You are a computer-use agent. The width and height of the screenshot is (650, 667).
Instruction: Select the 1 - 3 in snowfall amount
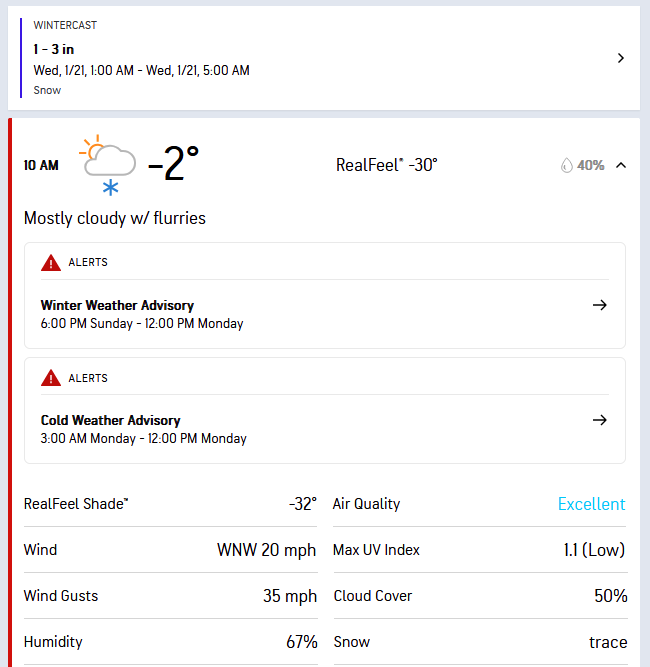[x=53, y=48]
